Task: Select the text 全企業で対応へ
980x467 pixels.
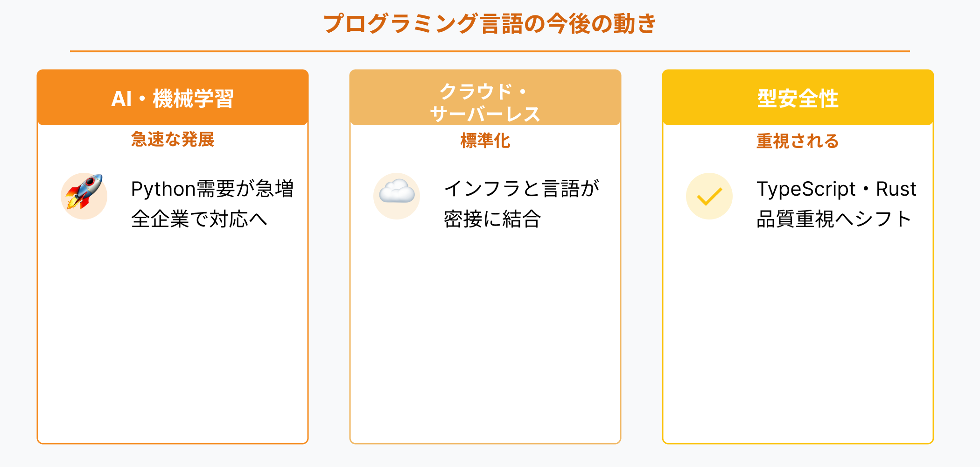Action: (199, 219)
